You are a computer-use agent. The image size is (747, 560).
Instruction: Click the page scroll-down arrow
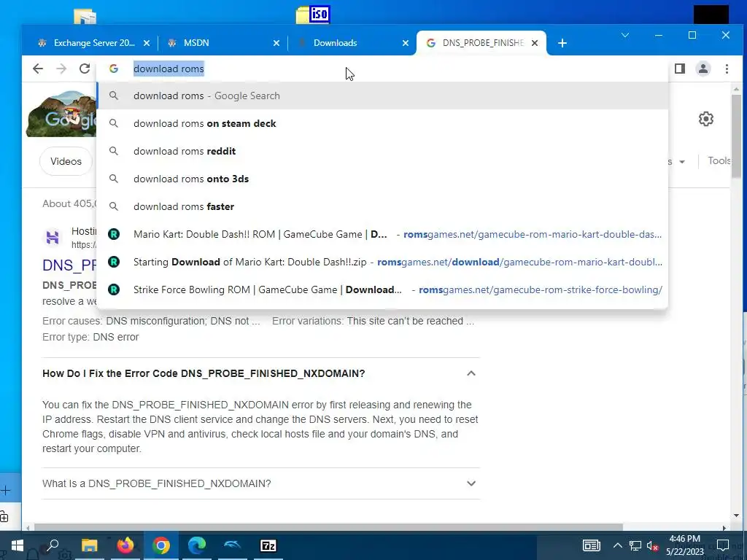tap(737, 516)
